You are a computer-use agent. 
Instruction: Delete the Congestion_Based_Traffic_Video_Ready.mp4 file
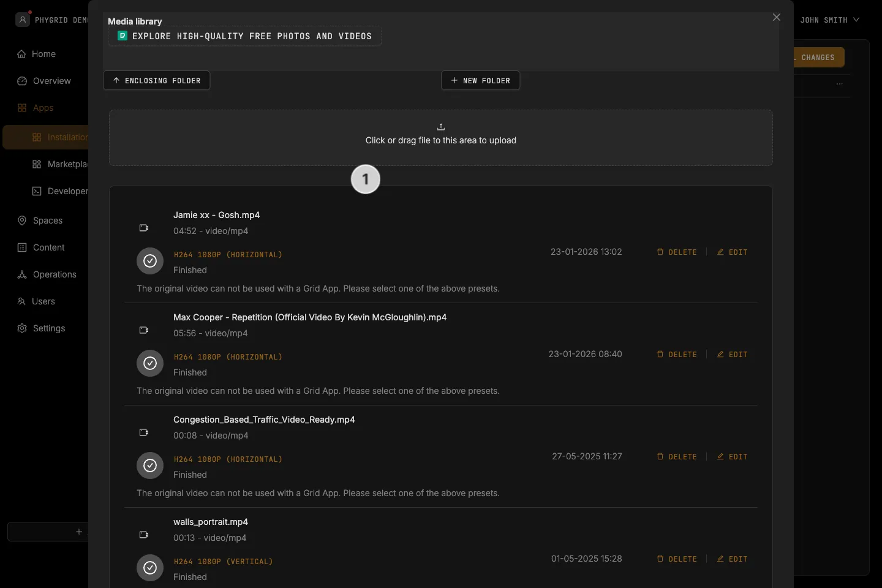click(677, 457)
